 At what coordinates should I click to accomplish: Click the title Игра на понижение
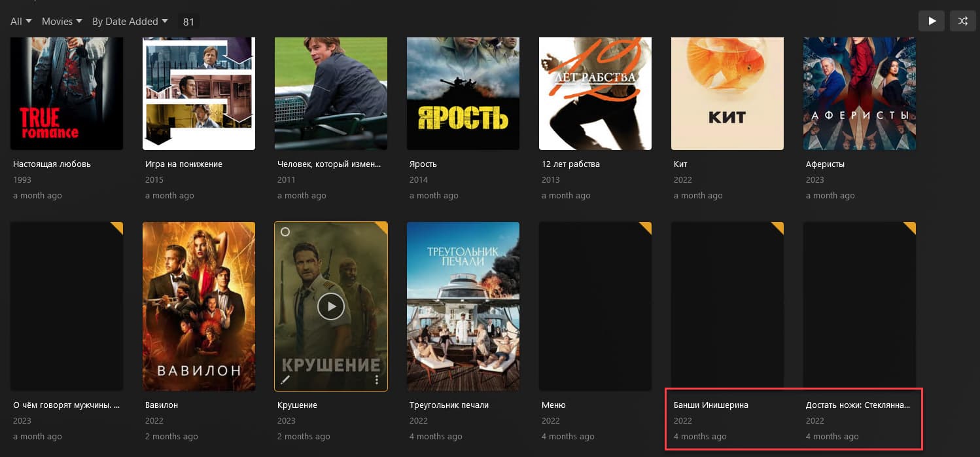(184, 164)
